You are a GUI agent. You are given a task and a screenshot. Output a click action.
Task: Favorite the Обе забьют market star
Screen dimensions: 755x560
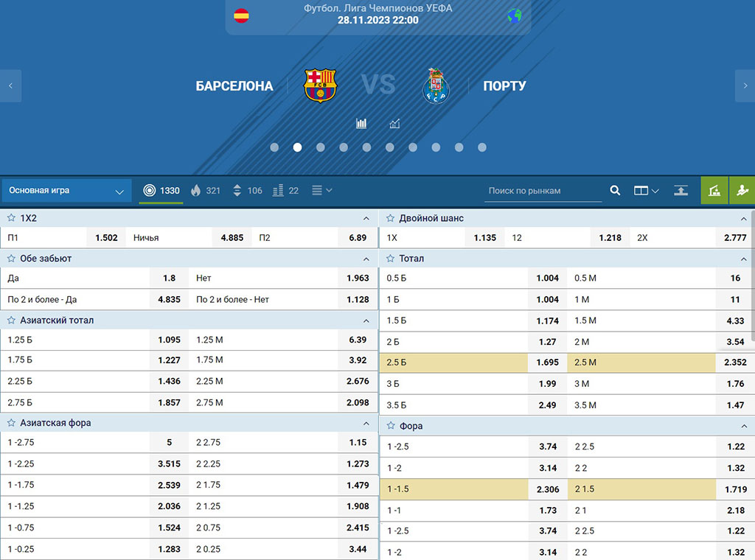click(x=12, y=259)
